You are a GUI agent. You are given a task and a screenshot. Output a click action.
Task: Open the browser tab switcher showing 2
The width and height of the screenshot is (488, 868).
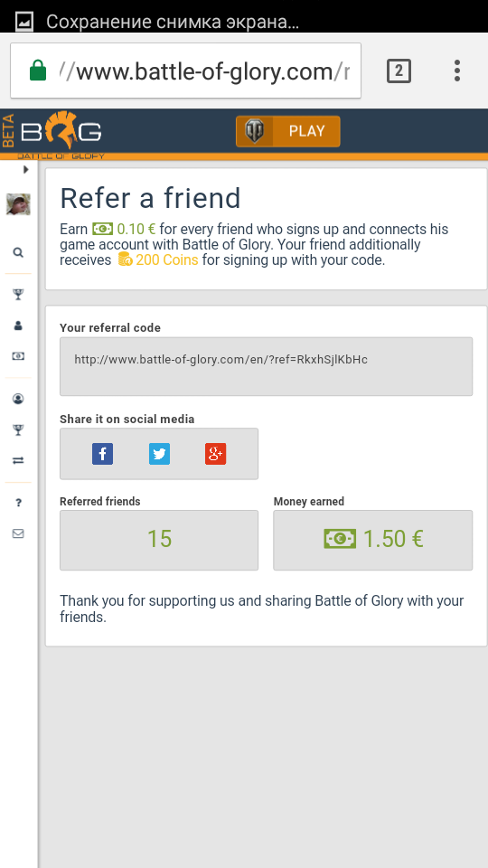399,71
